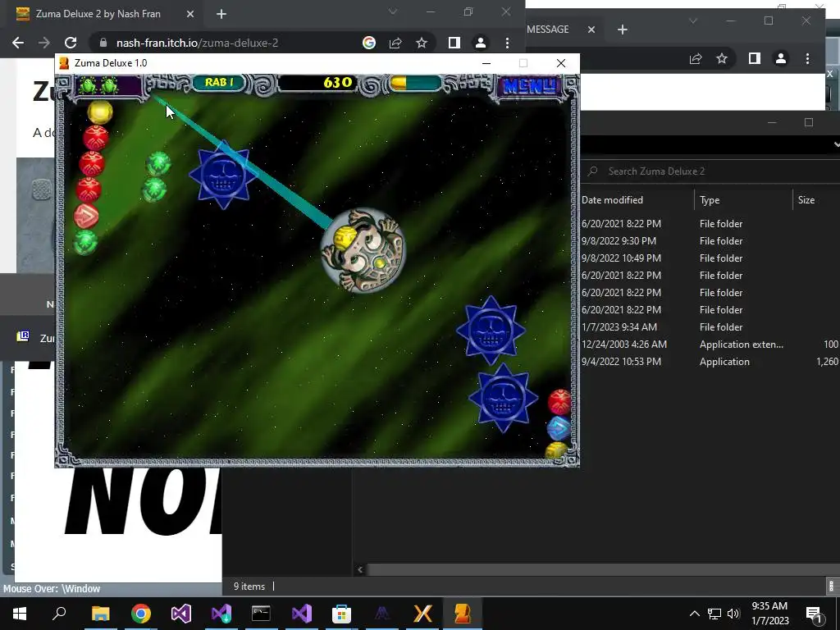The width and height of the screenshot is (840, 630).
Task: Open the Windows Start menu
Action: 20,614
